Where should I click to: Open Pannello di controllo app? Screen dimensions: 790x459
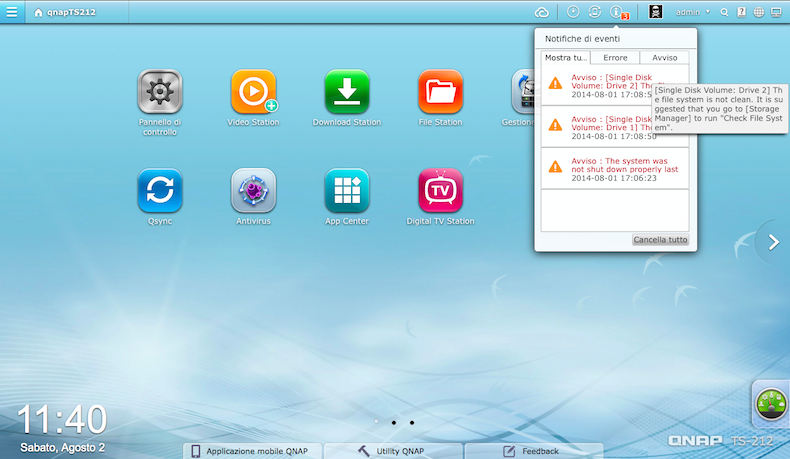[x=159, y=92]
